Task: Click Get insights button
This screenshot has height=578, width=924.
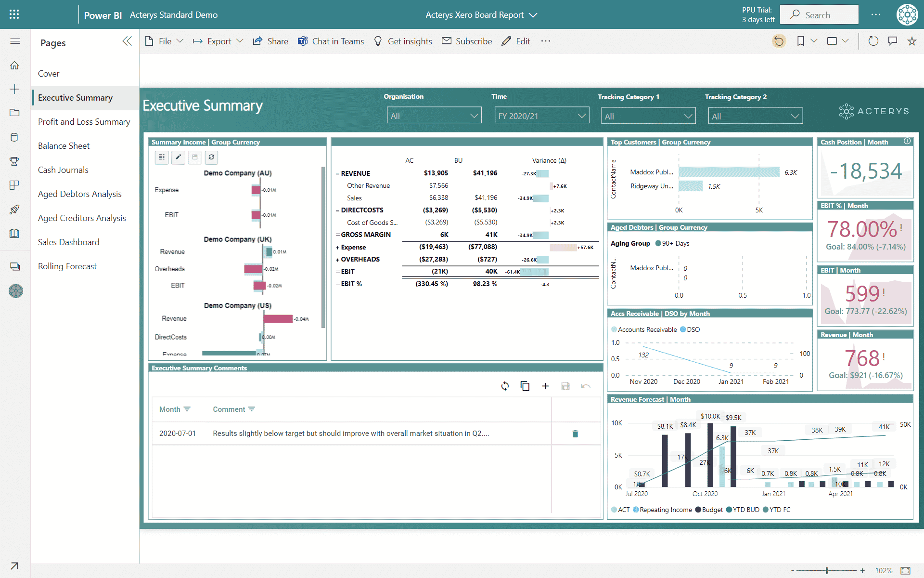Action: point(403,41)
